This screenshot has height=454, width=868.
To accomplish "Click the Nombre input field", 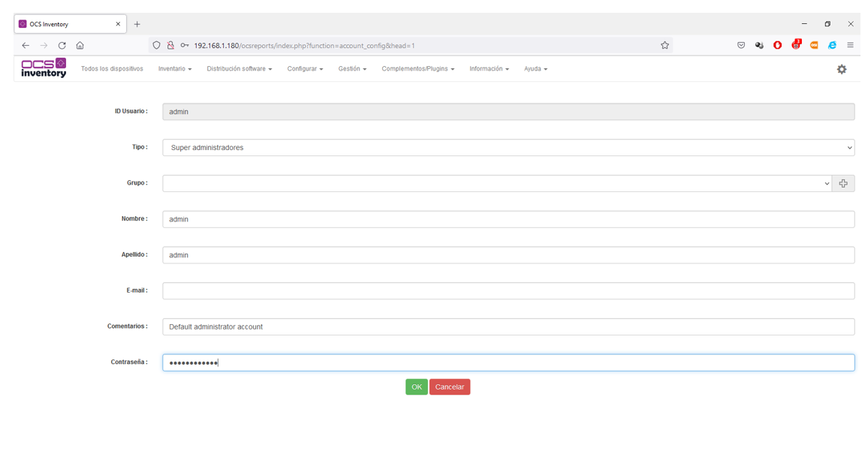I will point(508,220).
